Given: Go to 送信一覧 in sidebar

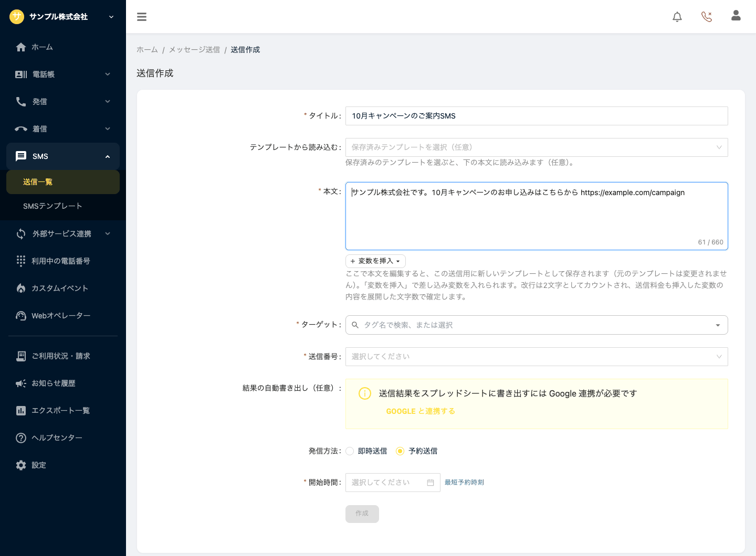Looking at the screenshot, I should click(x=63, y=182).
